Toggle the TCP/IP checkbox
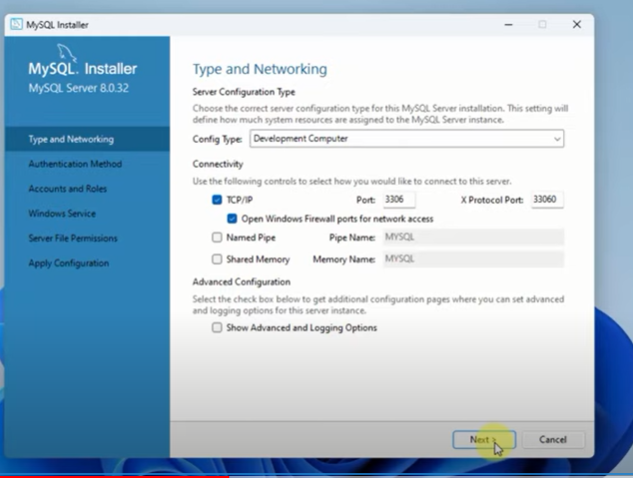The image size is (633, 478). tap(217, 200)
